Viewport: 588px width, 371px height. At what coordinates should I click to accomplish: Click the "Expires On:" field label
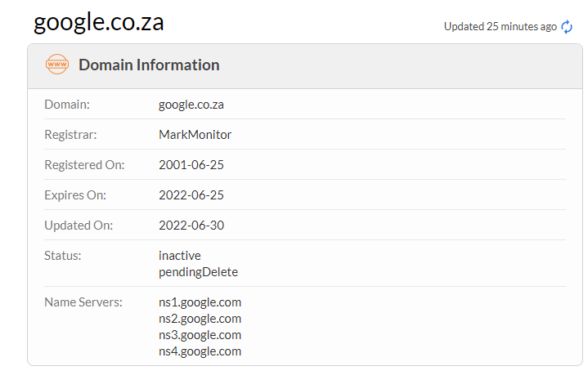click(x=75, y=195)
